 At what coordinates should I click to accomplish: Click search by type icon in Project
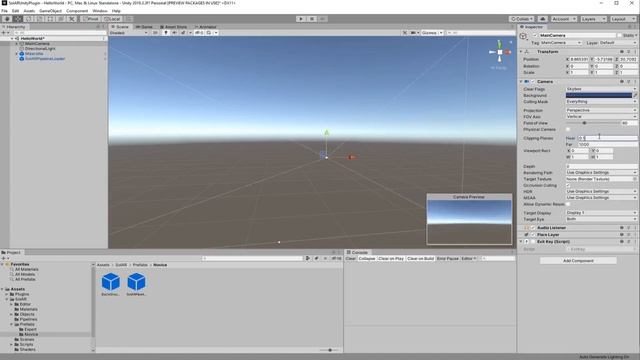(307, 258)
